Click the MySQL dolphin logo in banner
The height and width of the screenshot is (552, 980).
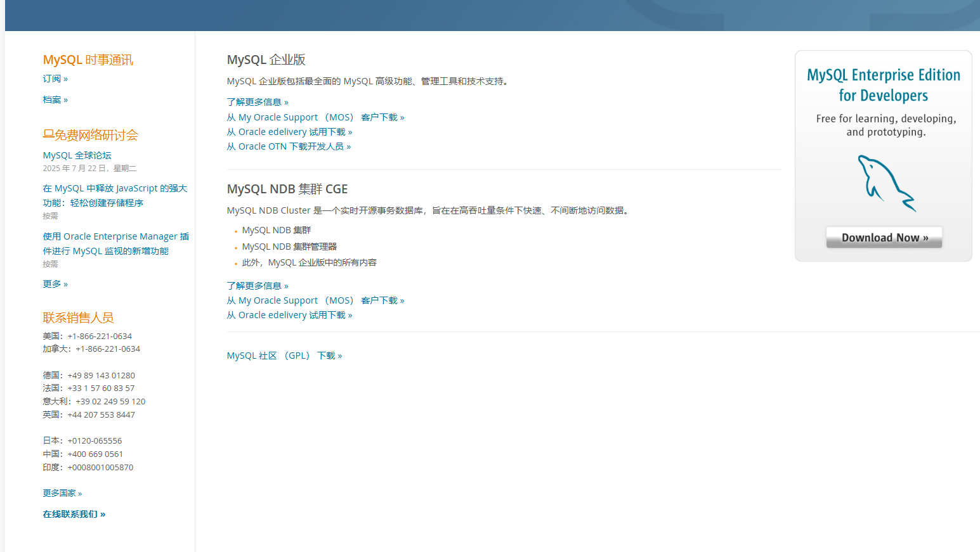pos(887,183)
